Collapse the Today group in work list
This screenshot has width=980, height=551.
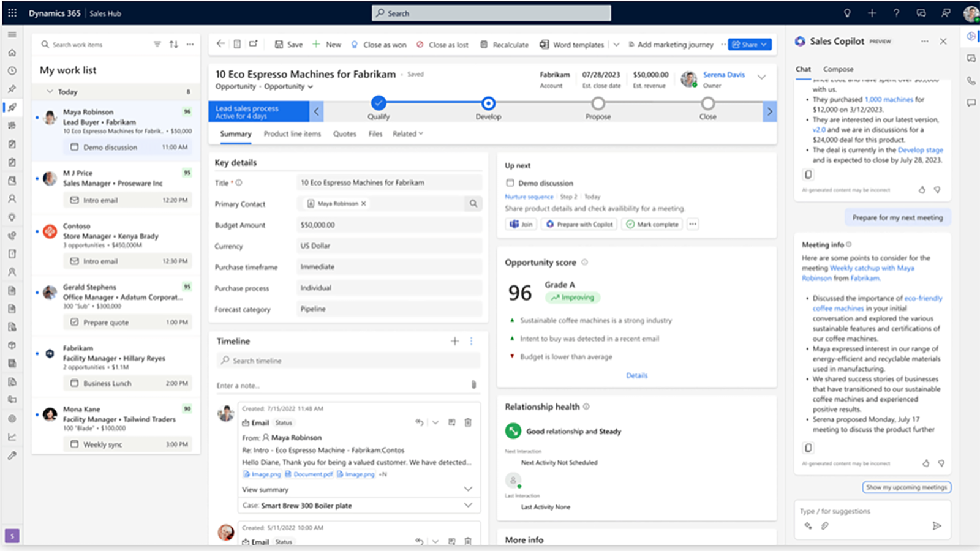50,91
